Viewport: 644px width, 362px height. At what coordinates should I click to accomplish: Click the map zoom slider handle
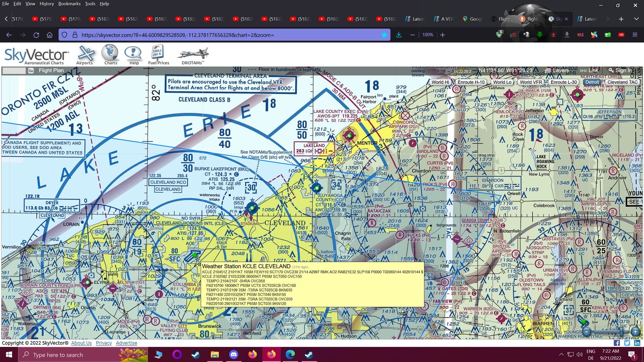[x=621, y=331]
